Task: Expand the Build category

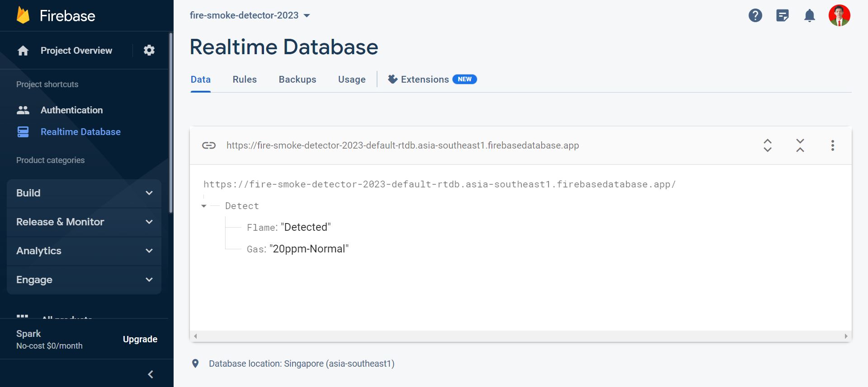Action: tap(84, 193)
